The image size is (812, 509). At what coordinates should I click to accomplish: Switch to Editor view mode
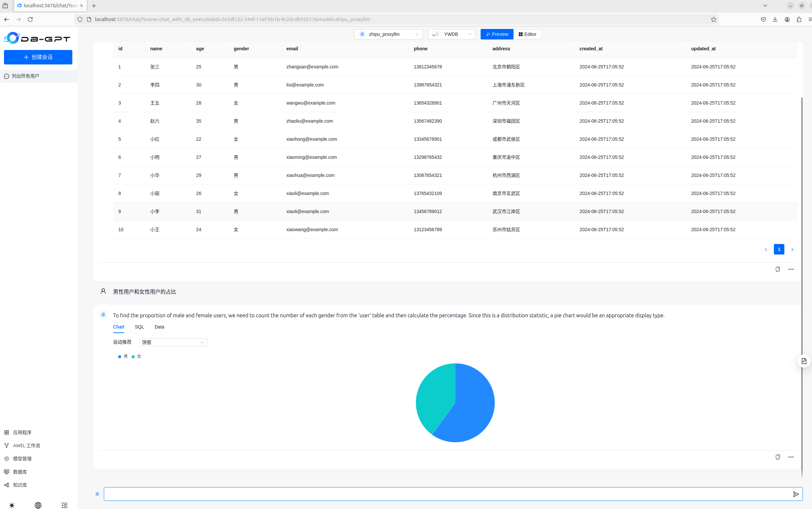(527, 34)
